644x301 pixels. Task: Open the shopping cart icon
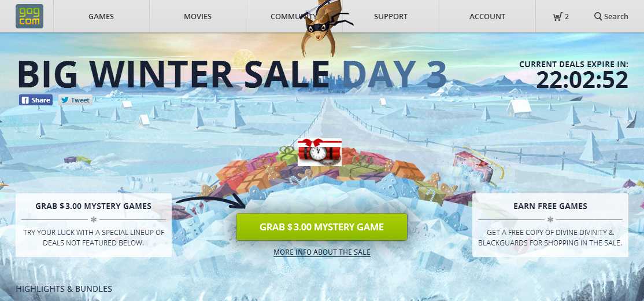pos(557,17)
